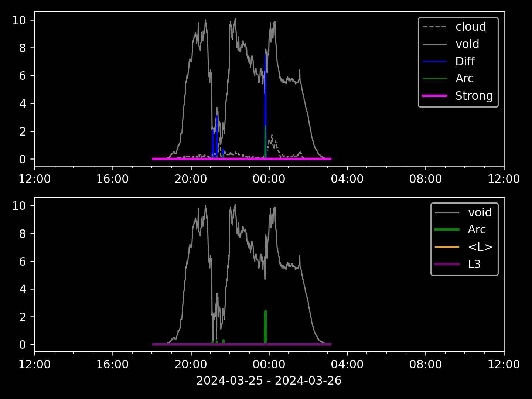Click y-axis value 8 on upper chart

click(x=23, y=48)
